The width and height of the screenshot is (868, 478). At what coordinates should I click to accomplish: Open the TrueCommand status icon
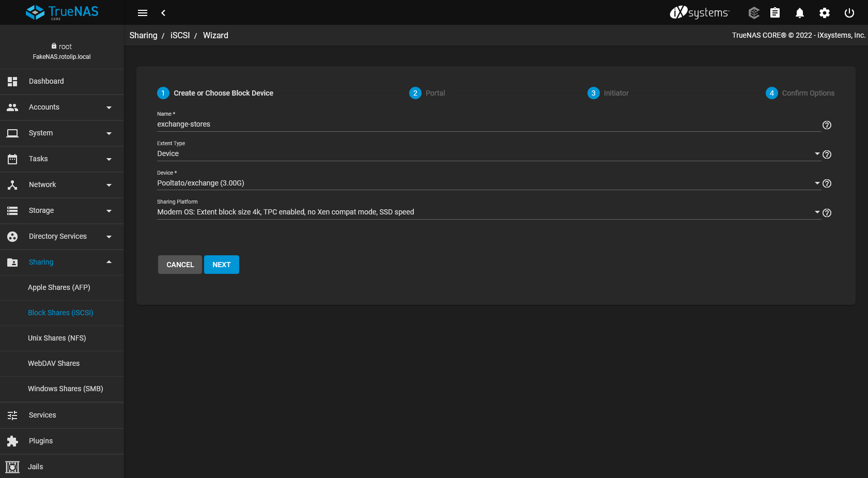coord(753,12)
